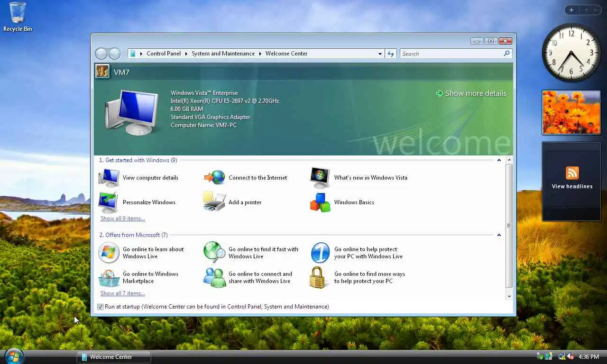Open the Recycle Bin desktop icon
This screenshot has height=364, width=607.
point(18,17)
